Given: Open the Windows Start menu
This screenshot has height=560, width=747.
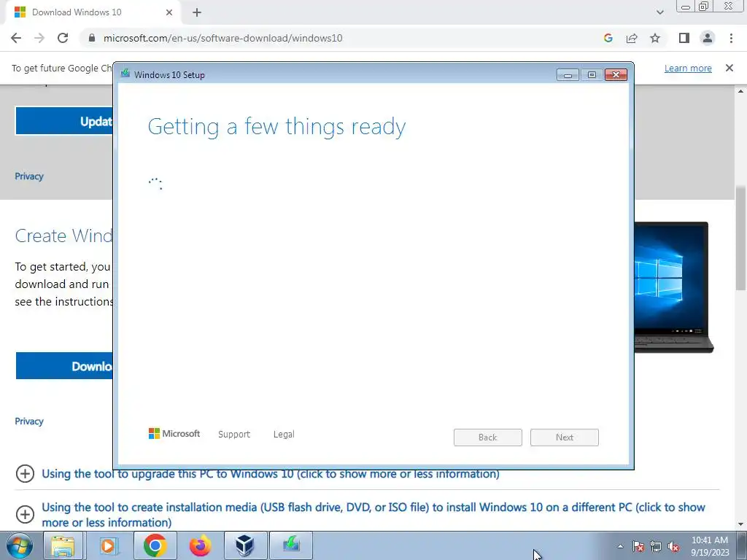Looking at the screenshot, I should (x=20, y=545).
